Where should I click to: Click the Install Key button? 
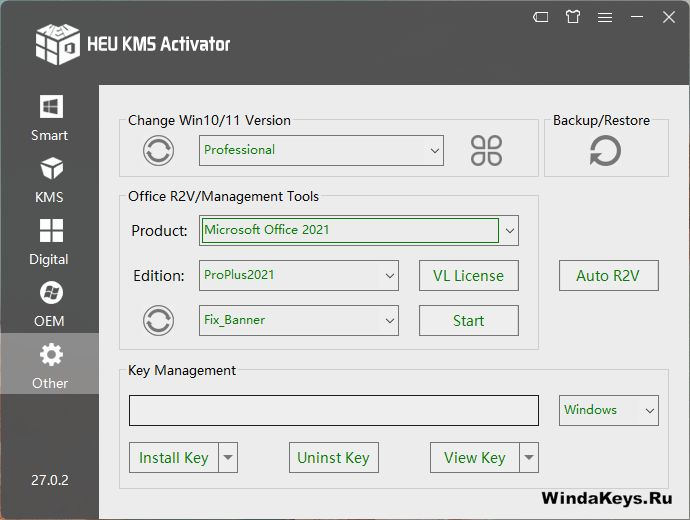click(174, 458)
